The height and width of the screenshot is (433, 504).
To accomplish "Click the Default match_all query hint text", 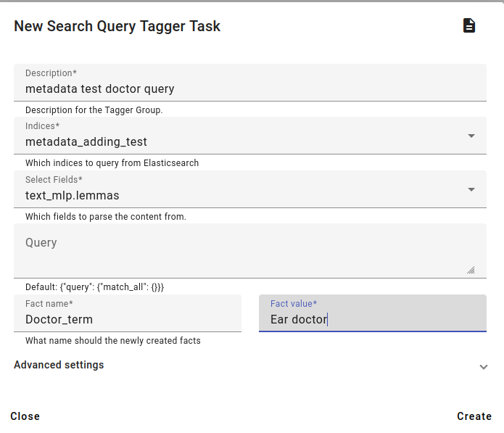I will (94, 286).
